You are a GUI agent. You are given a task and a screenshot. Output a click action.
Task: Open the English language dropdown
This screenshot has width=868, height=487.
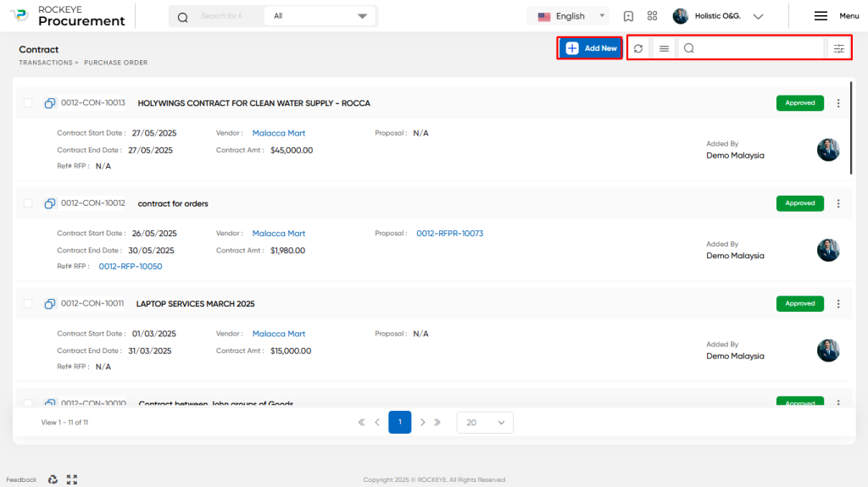(569, 16)
